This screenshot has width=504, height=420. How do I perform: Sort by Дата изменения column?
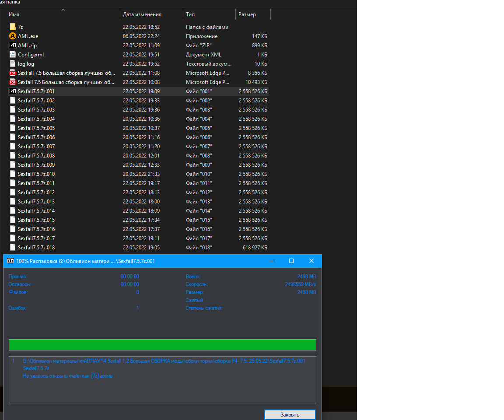click(142, 14)
